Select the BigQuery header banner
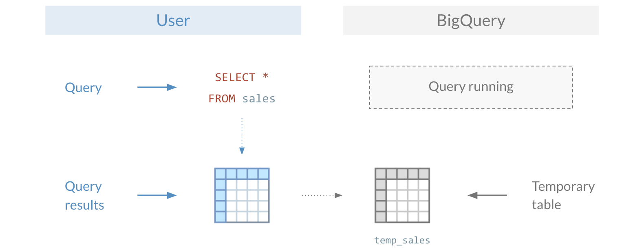 [x=471, y=20]
